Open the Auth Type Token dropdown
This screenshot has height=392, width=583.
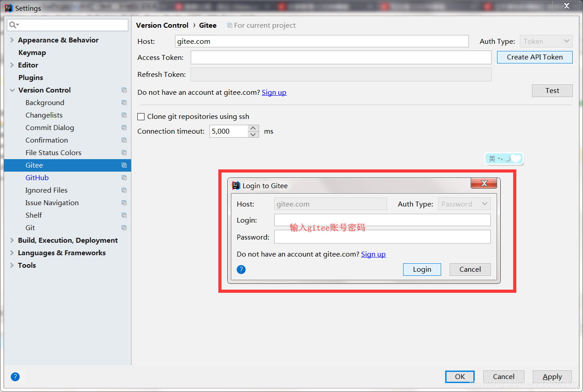pyautogui.click(x=546, y=41)
